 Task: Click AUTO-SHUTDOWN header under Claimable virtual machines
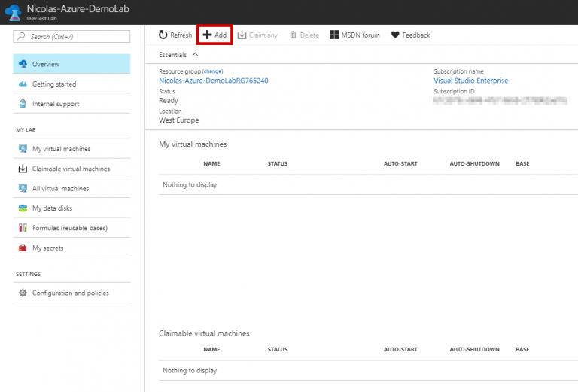[x=474, y=349]
